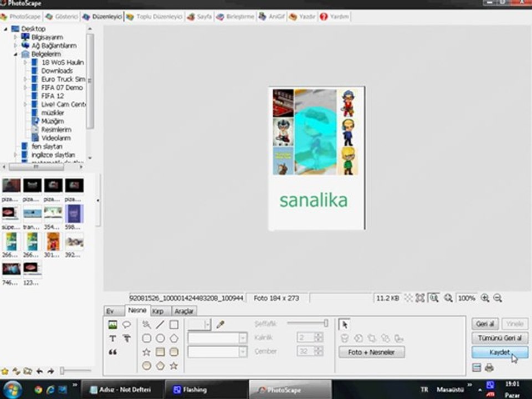
Task: Select the straight line drawing tool
Action: point(160,325)
